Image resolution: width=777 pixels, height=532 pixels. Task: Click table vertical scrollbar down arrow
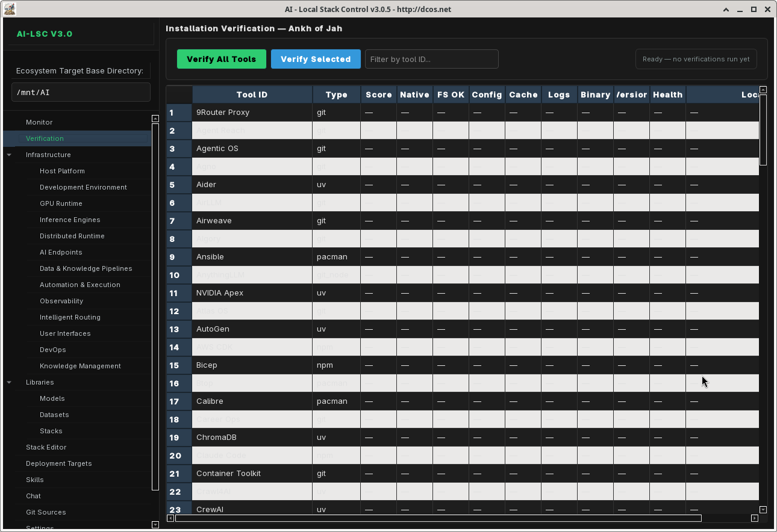763,510
